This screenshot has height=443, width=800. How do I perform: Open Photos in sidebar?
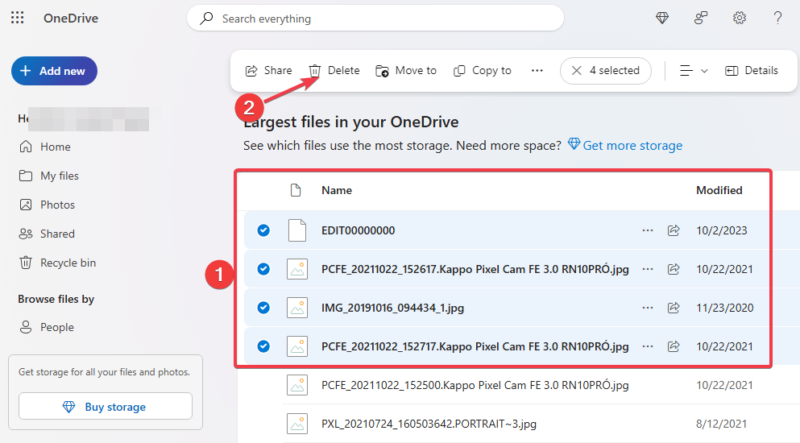47,205
